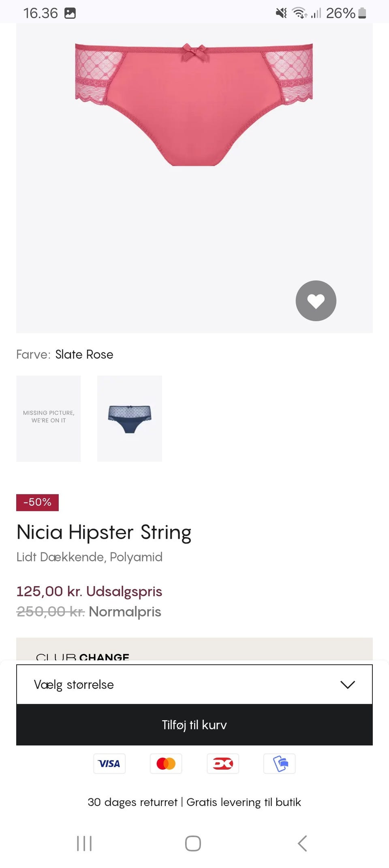
Task: Tap the heart wishlist icon
Action: point(316,301)
